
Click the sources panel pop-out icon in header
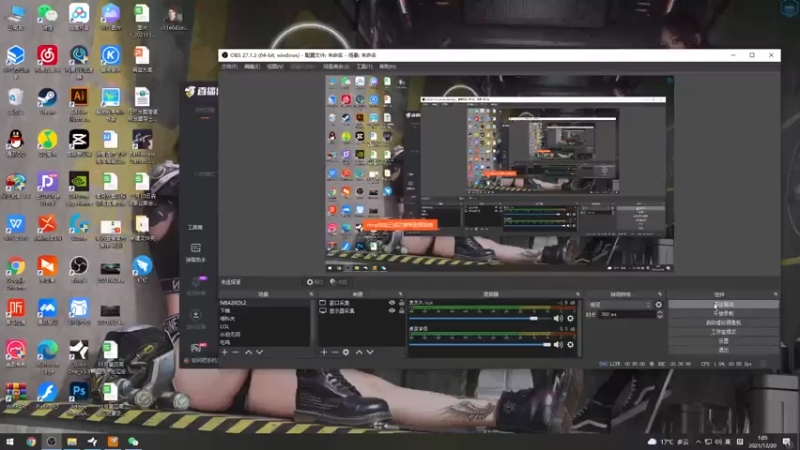click(x=401, y=294)
